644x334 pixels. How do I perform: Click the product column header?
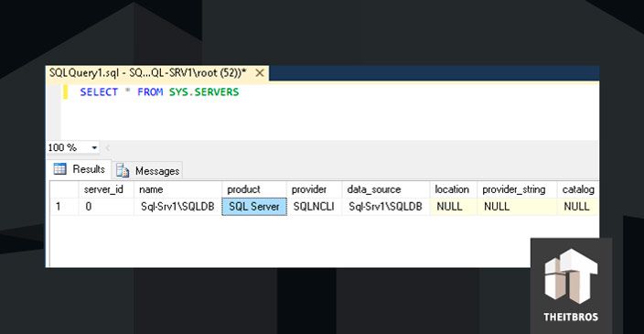tap(253, 189)
